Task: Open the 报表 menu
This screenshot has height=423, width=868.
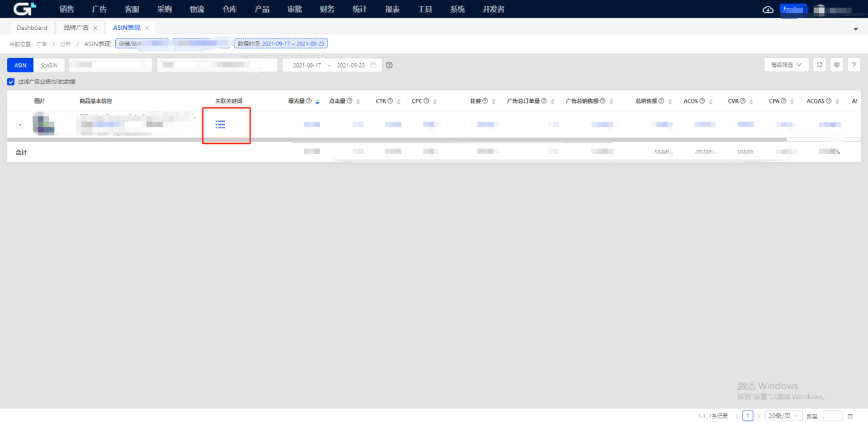Action: point(392,9)
